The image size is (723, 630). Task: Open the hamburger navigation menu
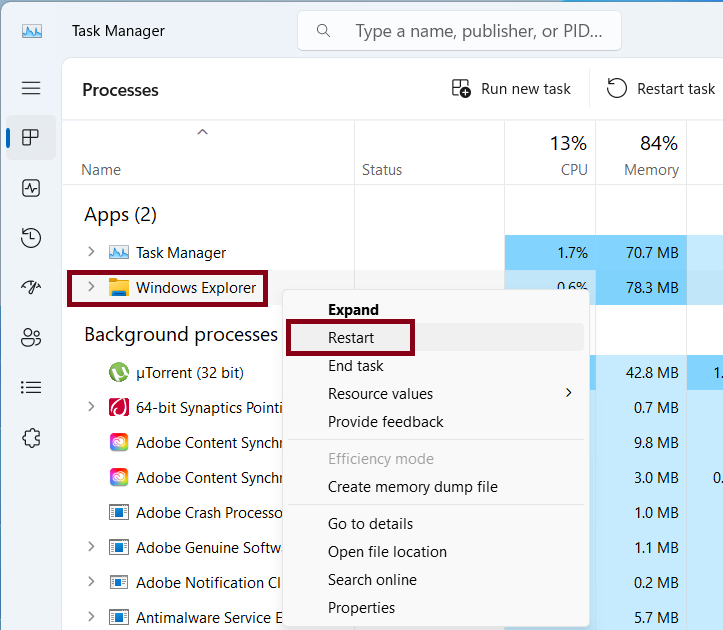(31, 88)
